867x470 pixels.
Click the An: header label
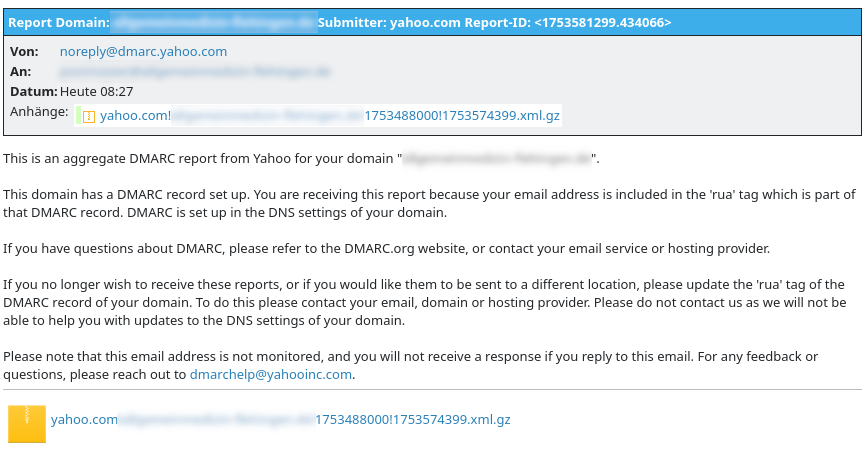pyautogui.click(x=20, y=71)
